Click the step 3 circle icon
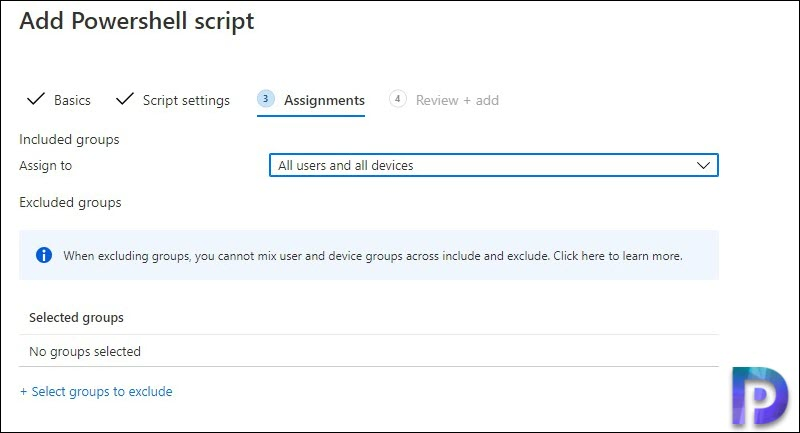This screenshot has width=800, height=433. (x=265, y=99)
